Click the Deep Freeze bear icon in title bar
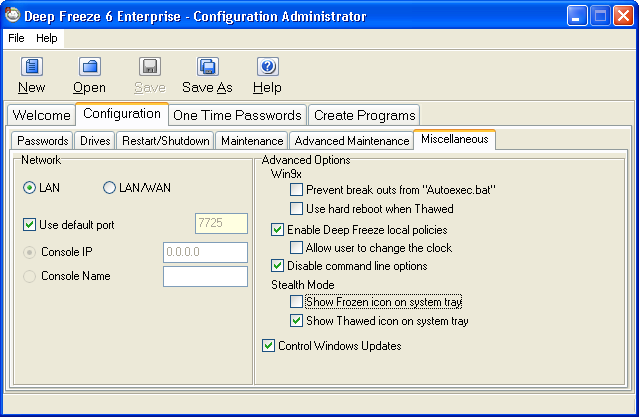This screenshot has width=639, height=417. (x=12, y=15)
